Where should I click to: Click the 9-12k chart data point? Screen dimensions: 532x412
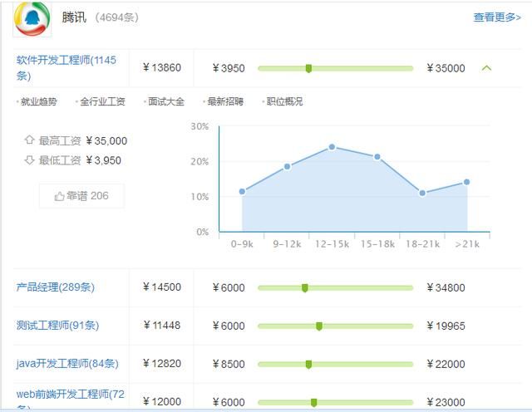[x=287, y=166]
